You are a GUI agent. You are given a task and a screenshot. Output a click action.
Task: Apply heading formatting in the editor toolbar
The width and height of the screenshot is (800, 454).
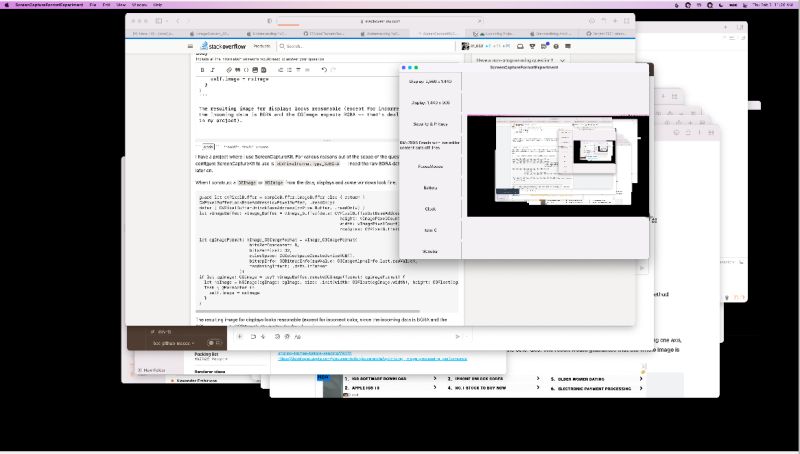click(298, 70)
